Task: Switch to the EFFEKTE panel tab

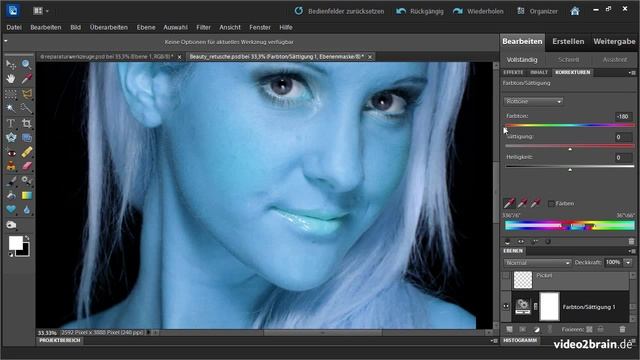Action: [x=513, y=73]
